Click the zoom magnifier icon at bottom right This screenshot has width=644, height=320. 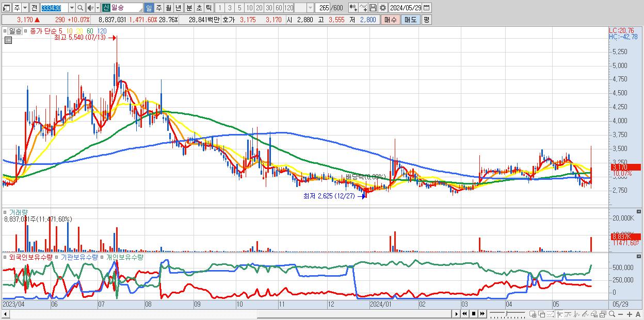pyautogui.click(x=611, y=314)
